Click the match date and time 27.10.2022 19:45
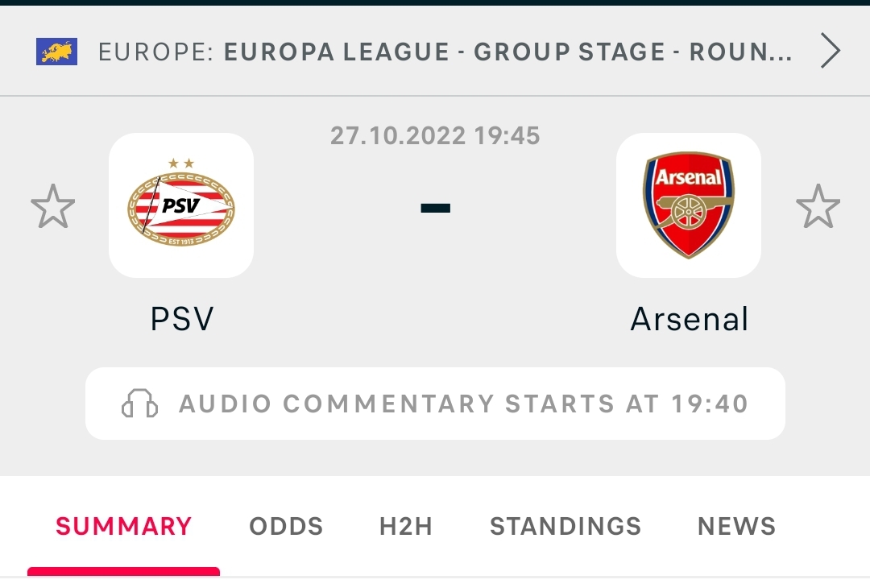This screenshot has height=588, width=870. coord(435,135)
